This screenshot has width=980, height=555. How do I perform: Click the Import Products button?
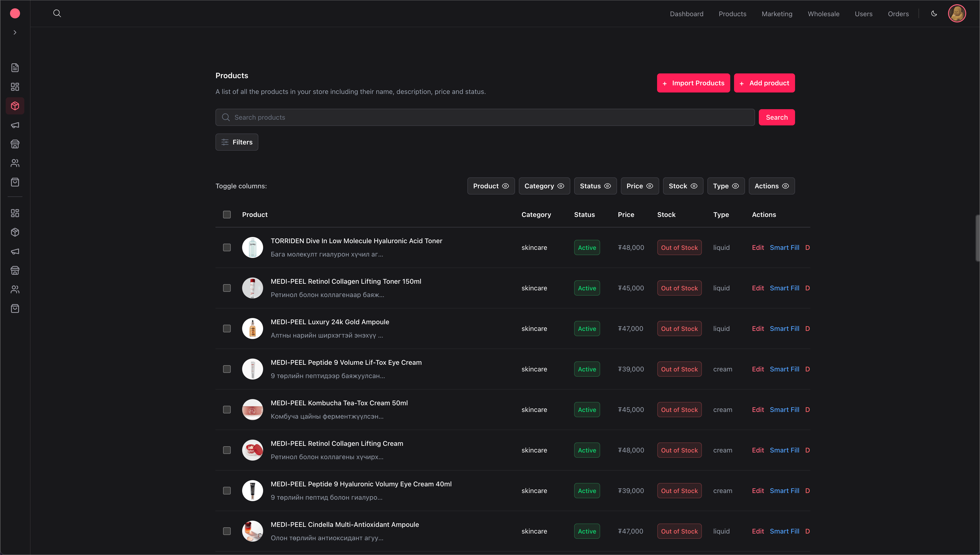coord(693,83)
